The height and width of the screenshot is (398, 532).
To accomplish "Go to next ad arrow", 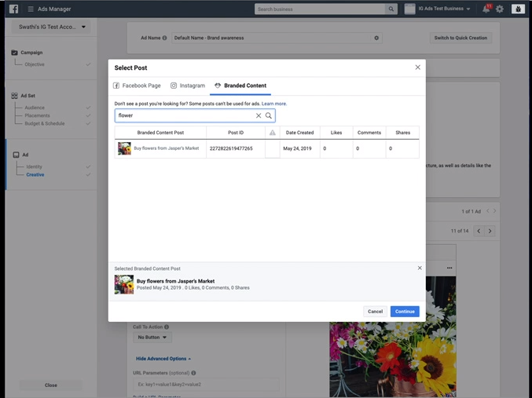I will pyautogui.click(x=495, y=211).
